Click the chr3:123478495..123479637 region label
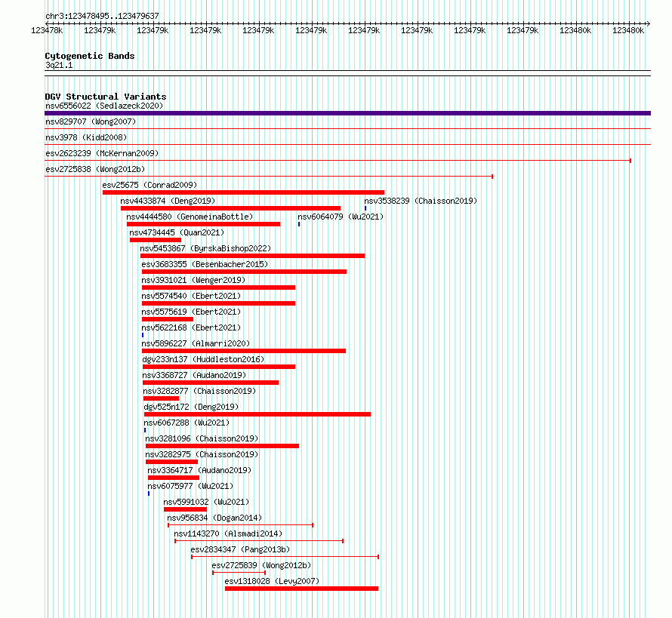This screenshot has height=618, width=672. [102, 16]
